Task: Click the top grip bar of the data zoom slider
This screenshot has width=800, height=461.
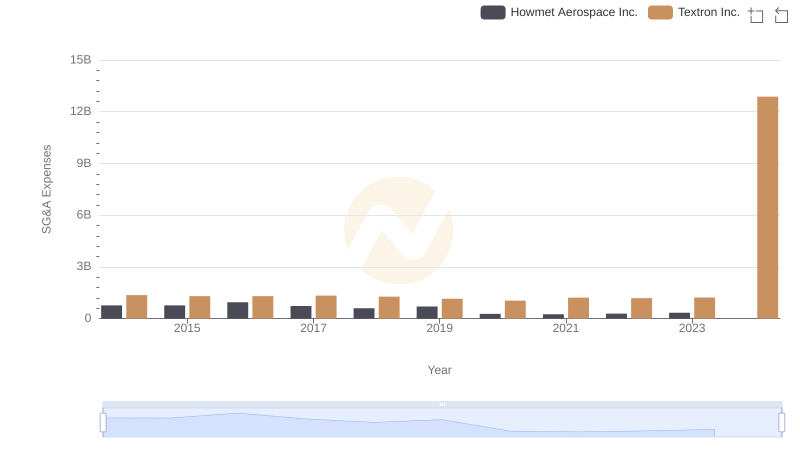Action: pos(442,404)
